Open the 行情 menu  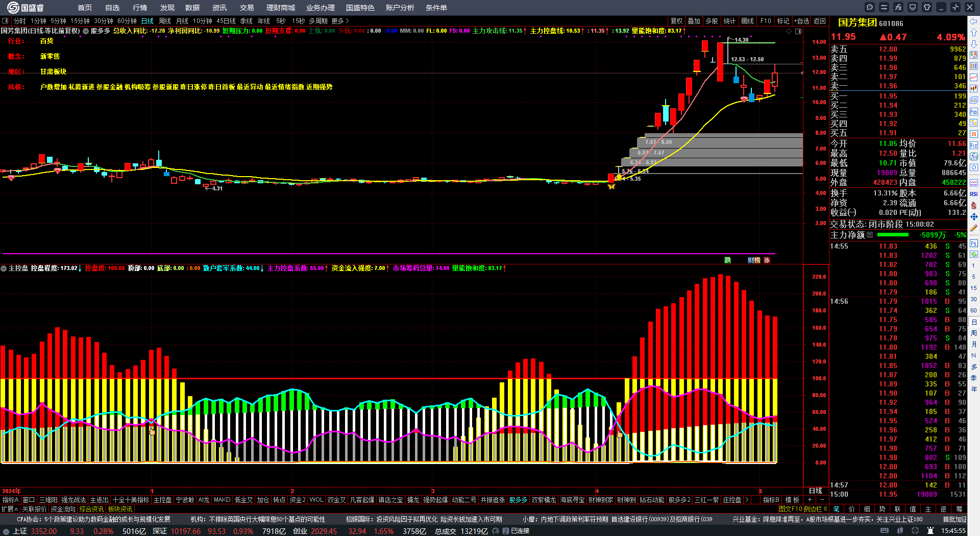(x=140, y=8)
